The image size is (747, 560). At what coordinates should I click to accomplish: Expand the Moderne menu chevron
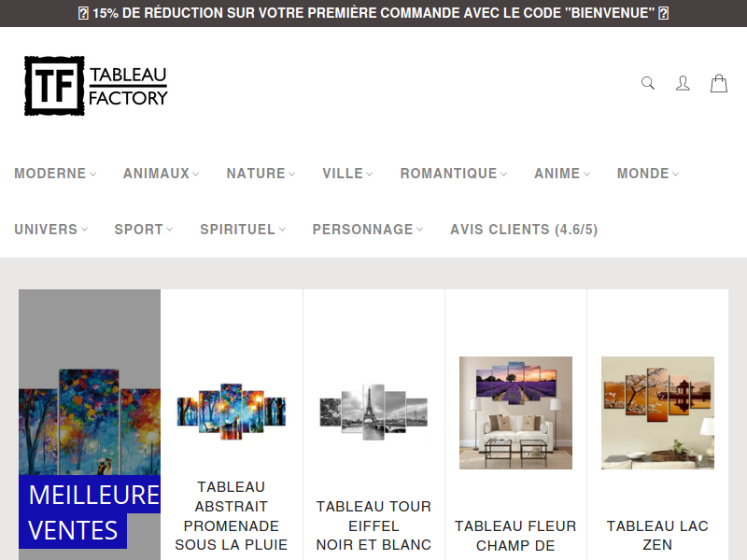[92, 174]
